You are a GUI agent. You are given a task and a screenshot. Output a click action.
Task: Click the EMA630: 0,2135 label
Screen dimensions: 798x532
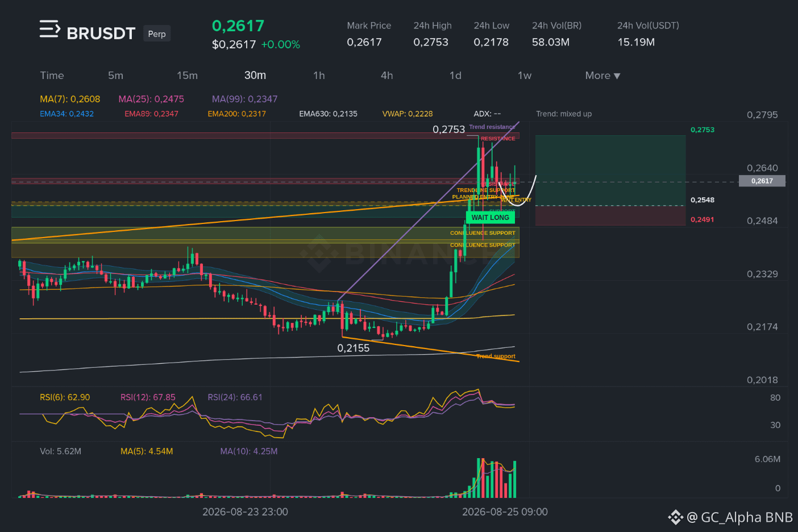coord(329,114)
